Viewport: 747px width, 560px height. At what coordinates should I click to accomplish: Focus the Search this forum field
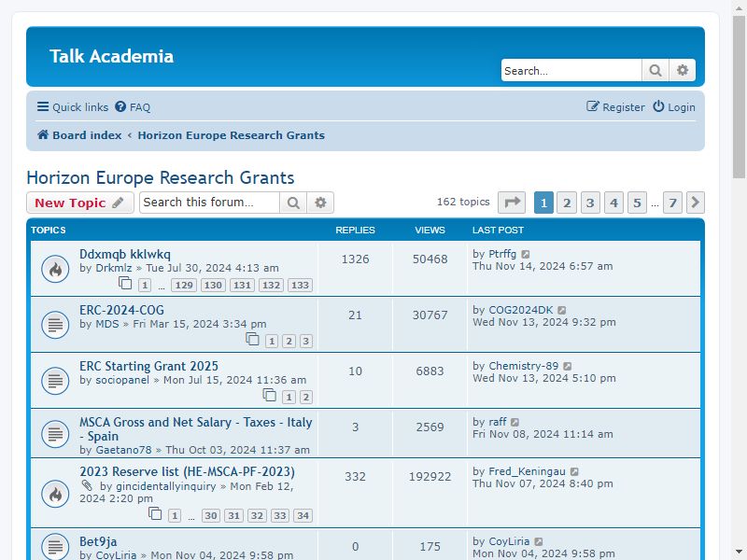click(209, 203)
